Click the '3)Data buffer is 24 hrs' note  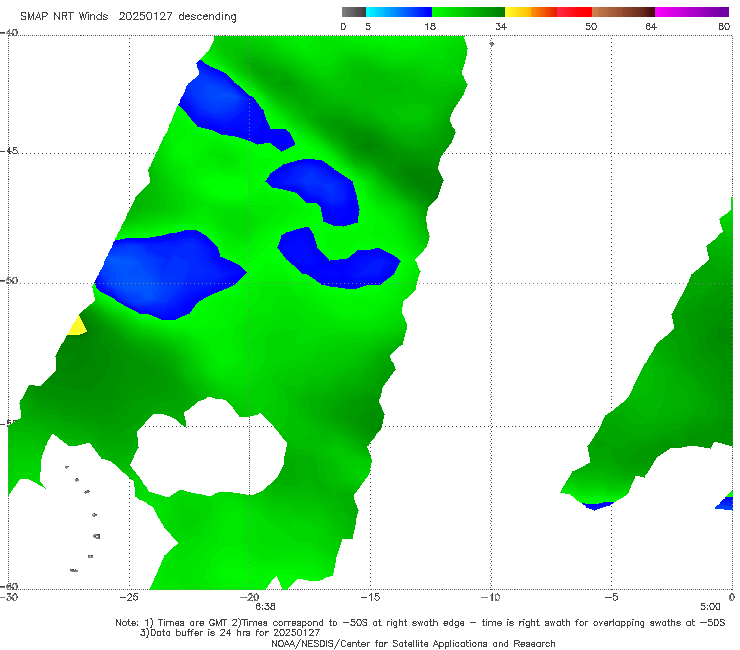[230, 633]
